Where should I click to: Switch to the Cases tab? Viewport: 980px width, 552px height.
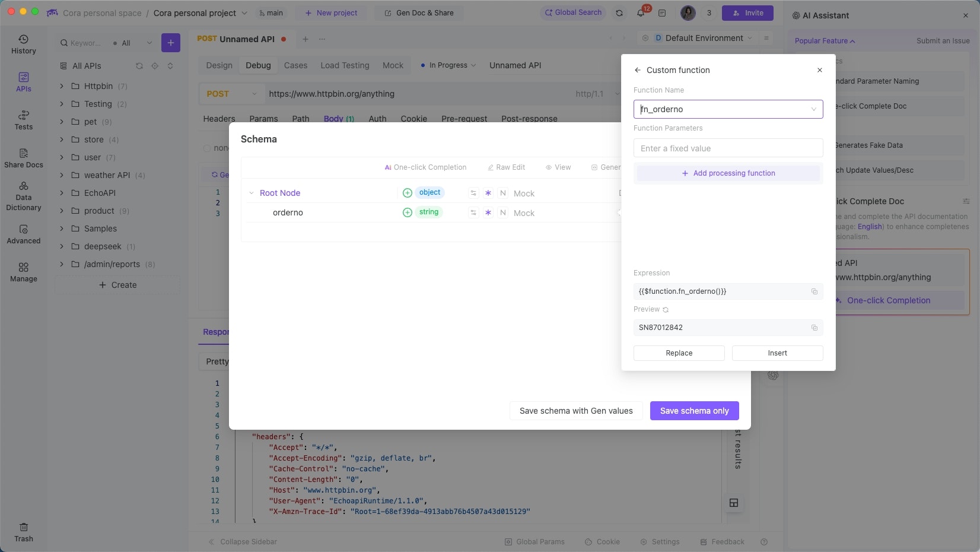295,65
